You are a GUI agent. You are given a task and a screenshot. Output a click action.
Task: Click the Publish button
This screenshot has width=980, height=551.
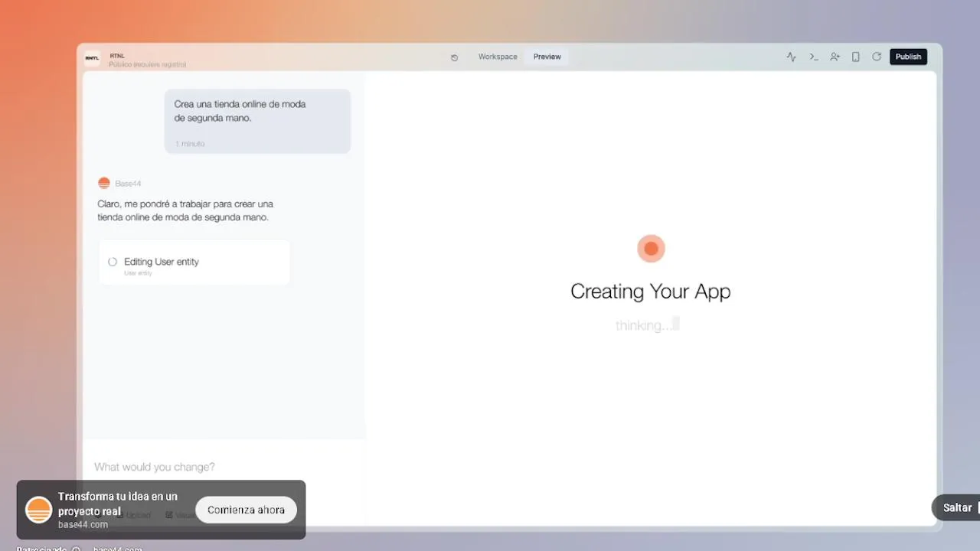coord(908,57)
